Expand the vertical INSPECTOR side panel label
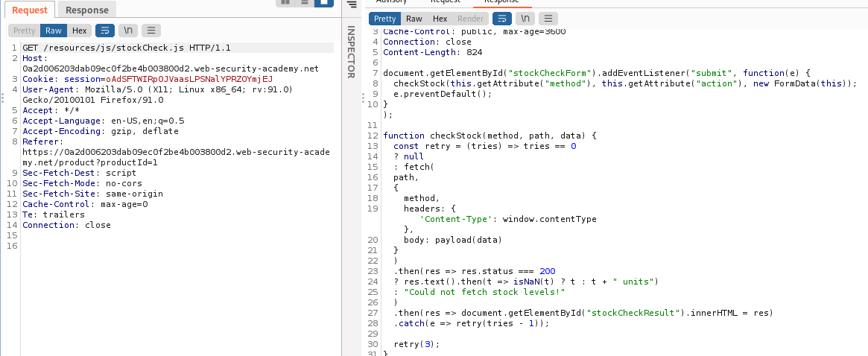The image size is (868, 356). pos(352,52)
